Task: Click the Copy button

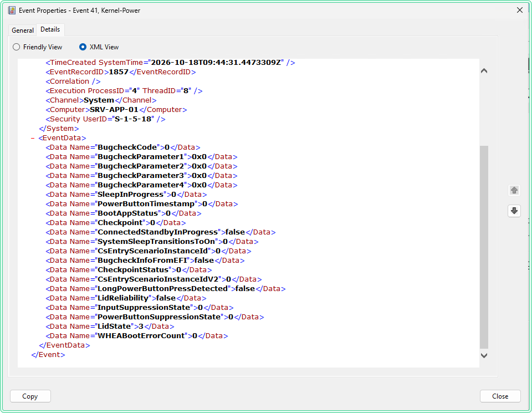Action: pyautogui.click(x=30, y=396)
